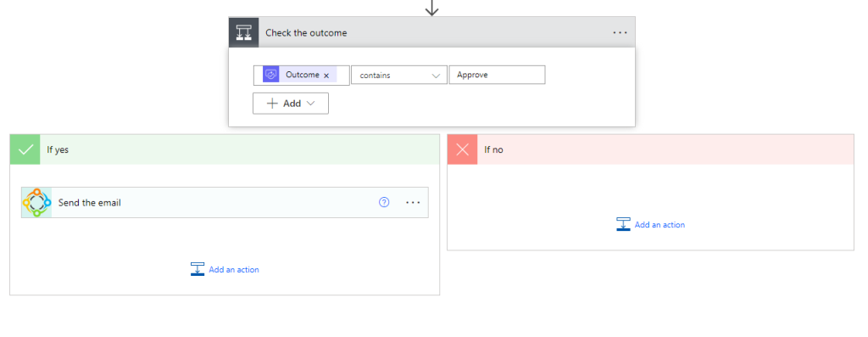Viewport: 868px width, 337px height.
Task: Open the Check the outcome ellipsis menu
Action: [x=620, y=33]
